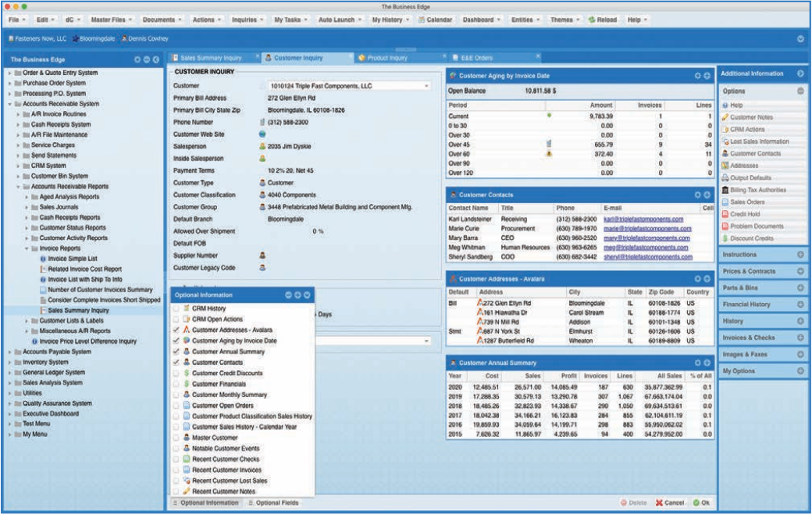Expand the Financial History section

(x=800, y=305)
